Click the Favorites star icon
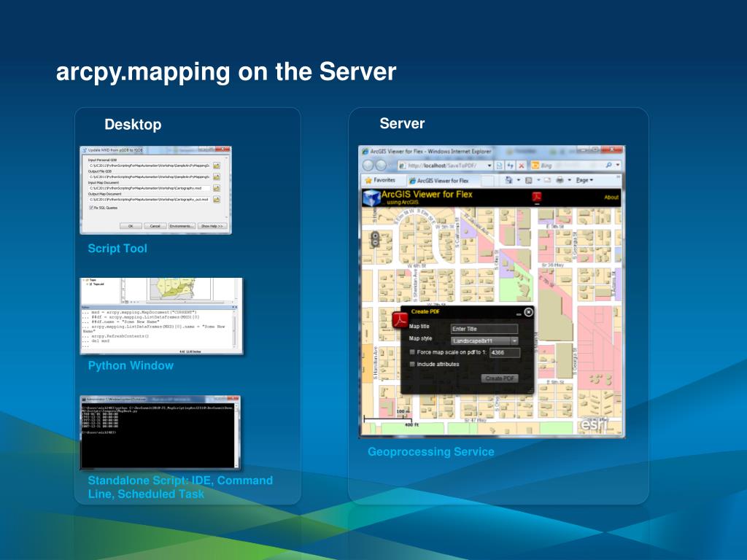The height and width of the screenshot is (560, 747). point(368,180)
